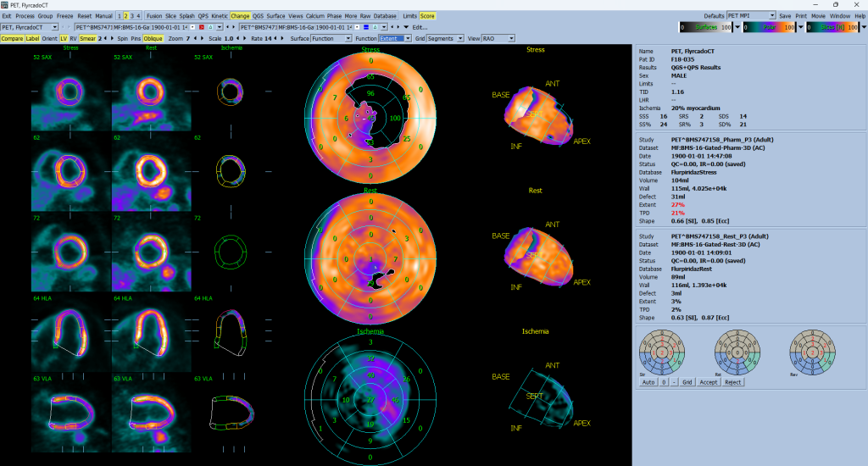Decrease Scale with its left arrow
The image size is (868, 466).
point(238,39)
